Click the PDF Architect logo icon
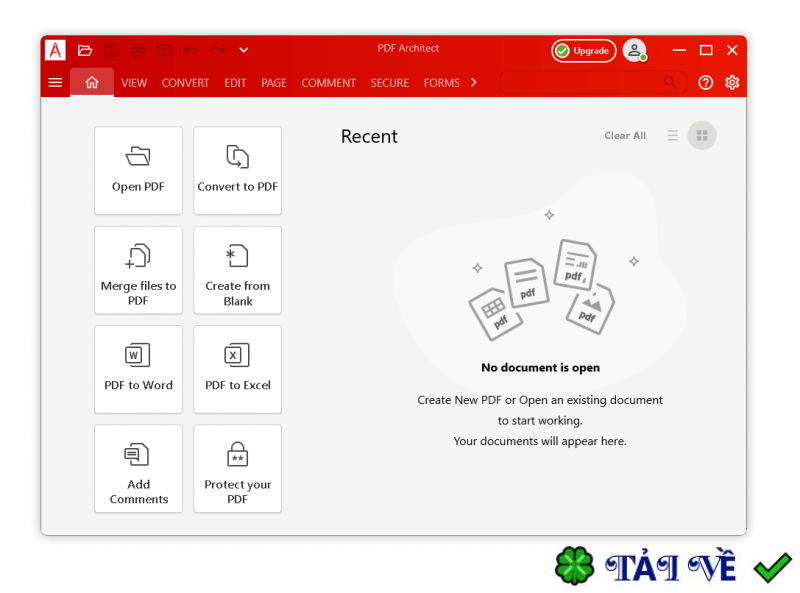 (x=55, y=50)
